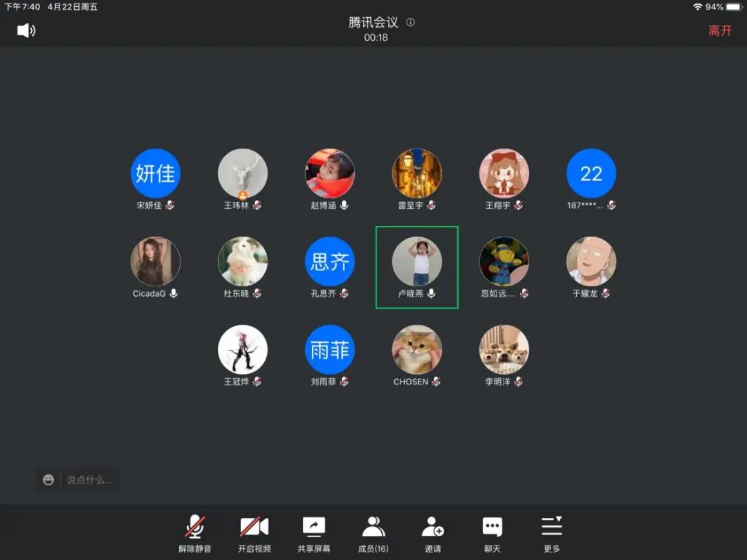
Task: Tap the 00:18 meeting timer
Action: coord(376,37)
